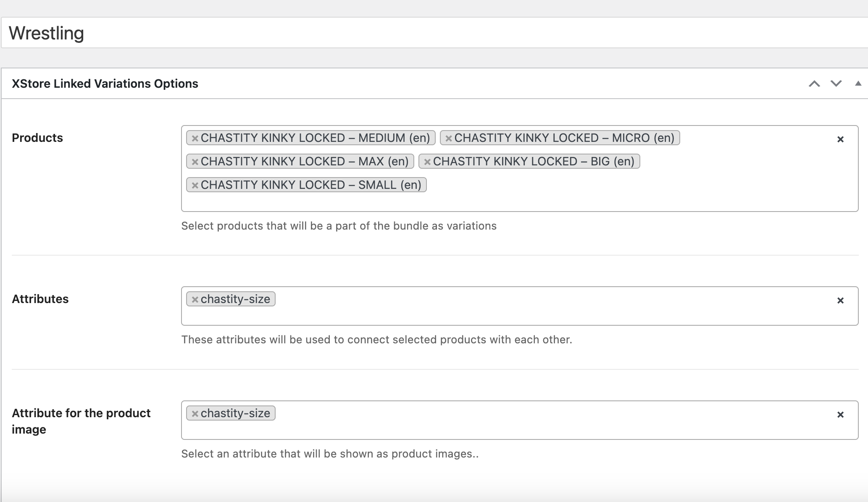Click the CHASTITY KINKY LOCKED – MAX (en) text
The width and height of the screenshot is (868, 502).
(305, 161)
